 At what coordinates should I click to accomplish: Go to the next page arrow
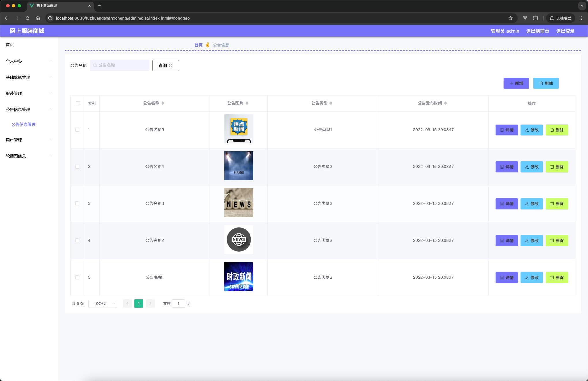[150, 303]
